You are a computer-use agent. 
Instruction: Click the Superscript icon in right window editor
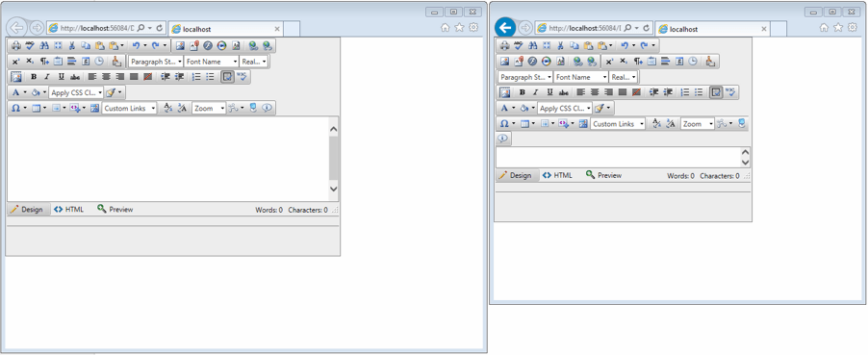(x=609, y=62)
